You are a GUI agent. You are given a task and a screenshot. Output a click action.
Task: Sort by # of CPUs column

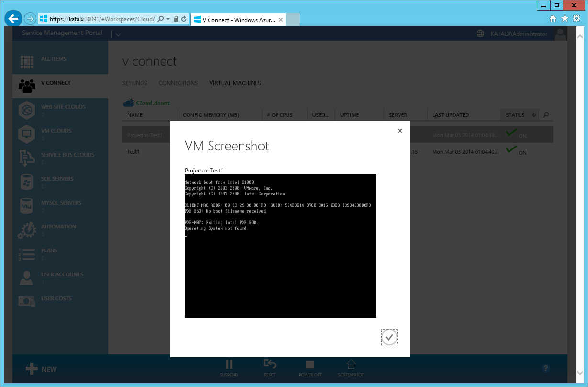[285, 115]
